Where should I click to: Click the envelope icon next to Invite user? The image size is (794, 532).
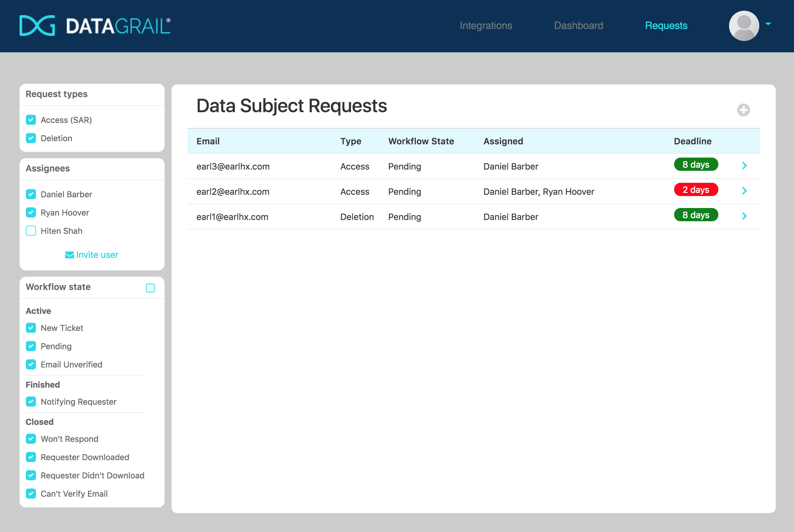(69, 254)
